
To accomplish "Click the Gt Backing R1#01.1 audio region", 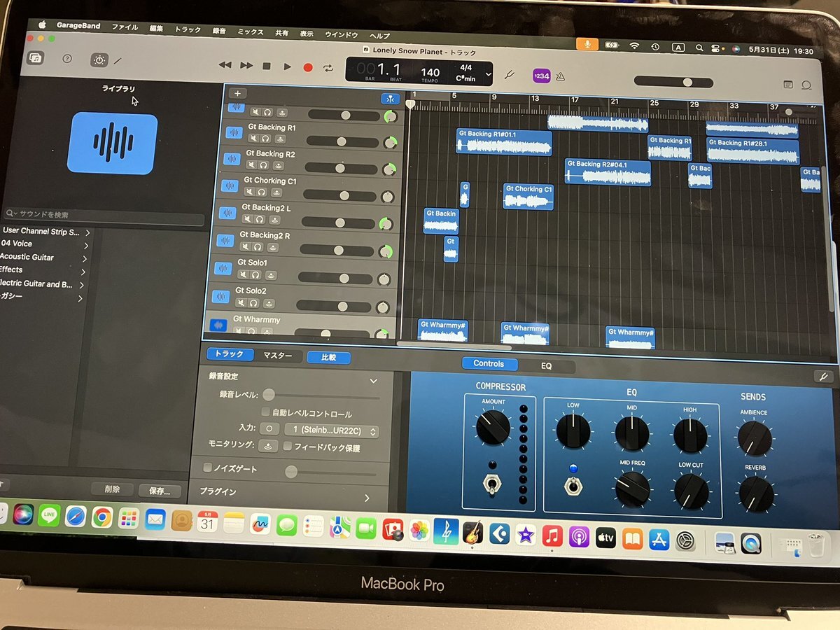I will coord(504,141).
